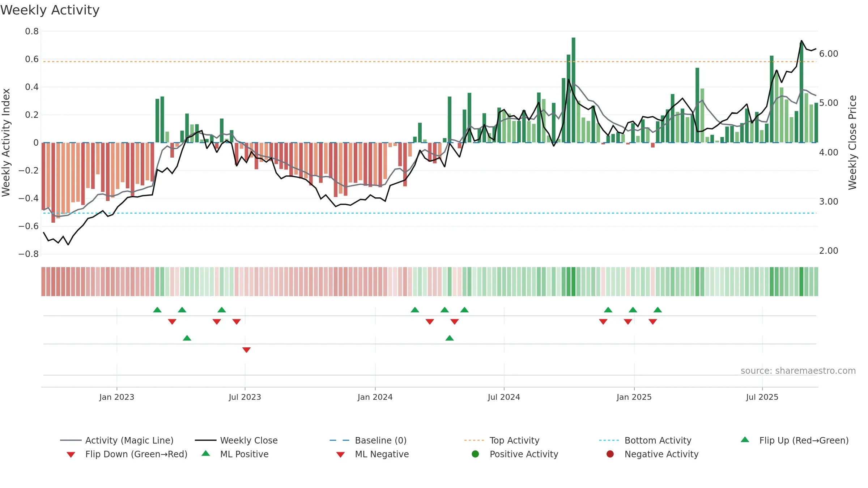Click the Top Activity legend entry

(502, 440)
